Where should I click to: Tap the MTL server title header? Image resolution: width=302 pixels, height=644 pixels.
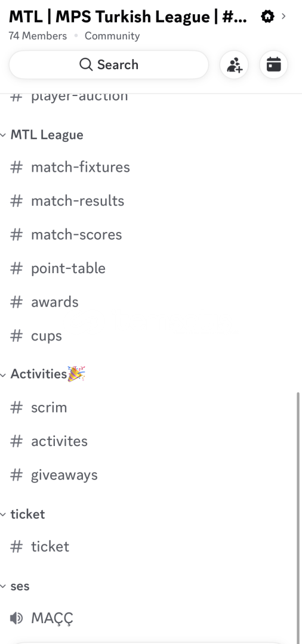click(128, 17)
